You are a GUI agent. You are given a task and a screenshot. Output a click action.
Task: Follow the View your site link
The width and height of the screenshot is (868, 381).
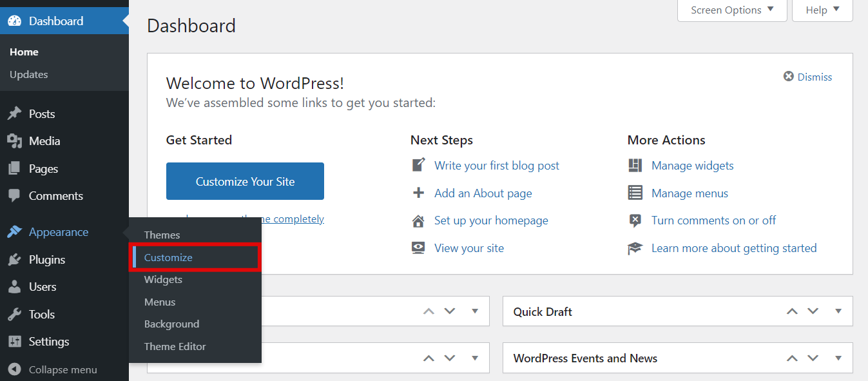(468, 248)
